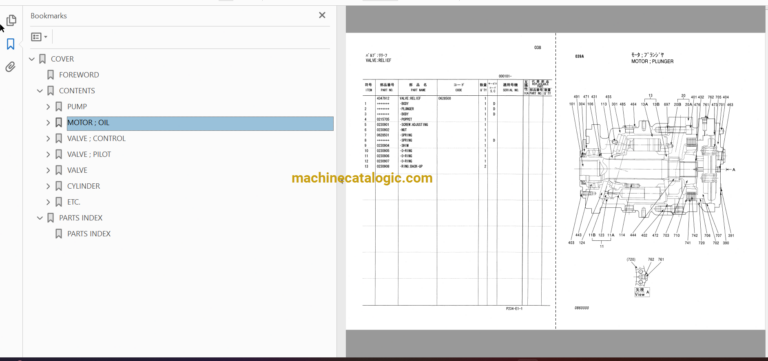Click the CYLINDER bookmark ribbon icon

[58, 186]
